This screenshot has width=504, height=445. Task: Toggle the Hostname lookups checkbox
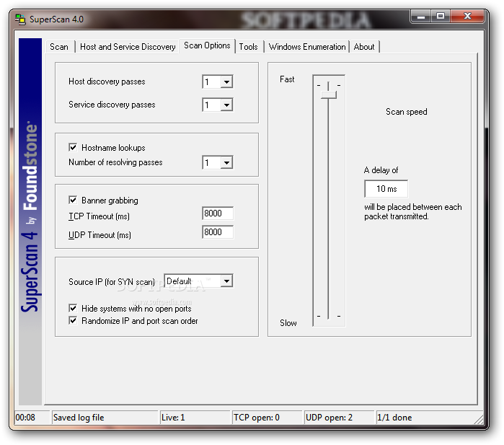point(73,148)
